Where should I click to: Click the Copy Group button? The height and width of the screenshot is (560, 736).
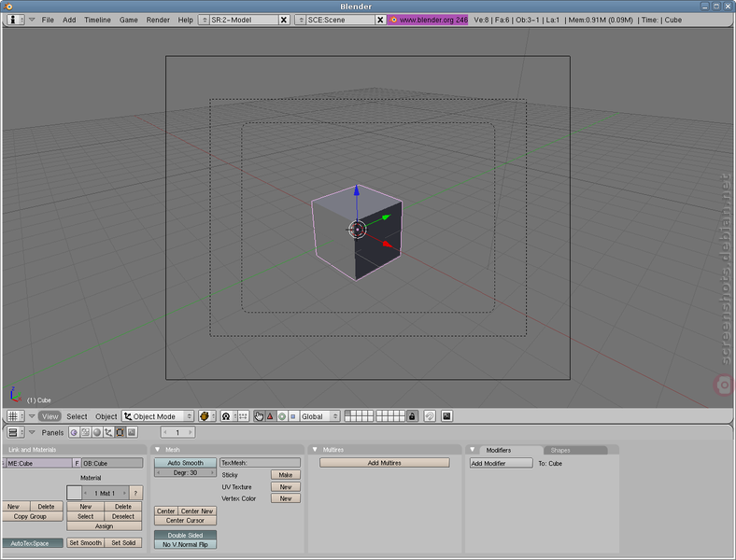click(x=32, y=516)
